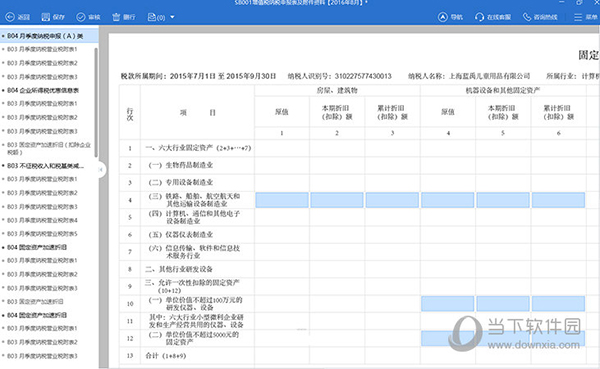Click the 导航 navigation compass icon
This screenshot has height=369, width=600.
click(443, 17)
